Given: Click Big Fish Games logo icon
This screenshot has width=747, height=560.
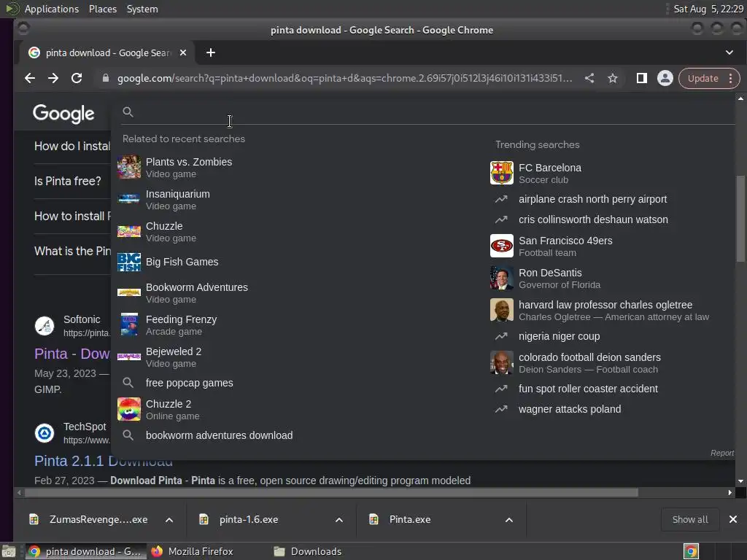Looking at the screenshot, I should 129,262.
